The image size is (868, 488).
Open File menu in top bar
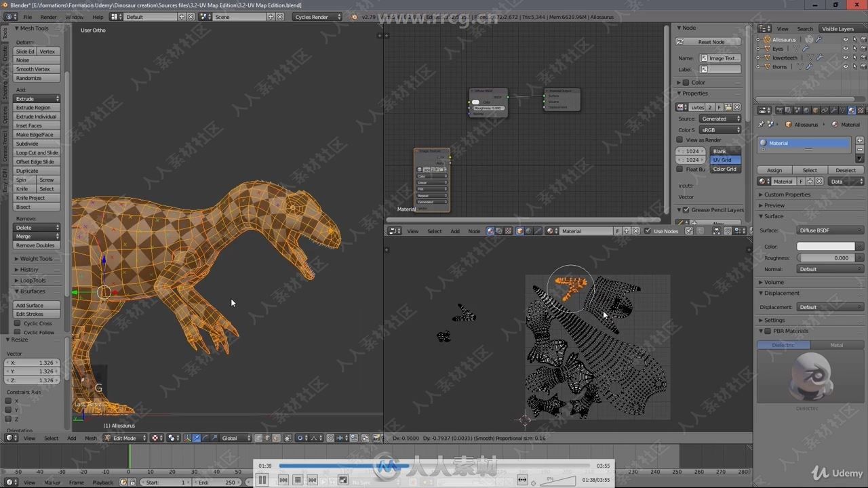[28, 17]
